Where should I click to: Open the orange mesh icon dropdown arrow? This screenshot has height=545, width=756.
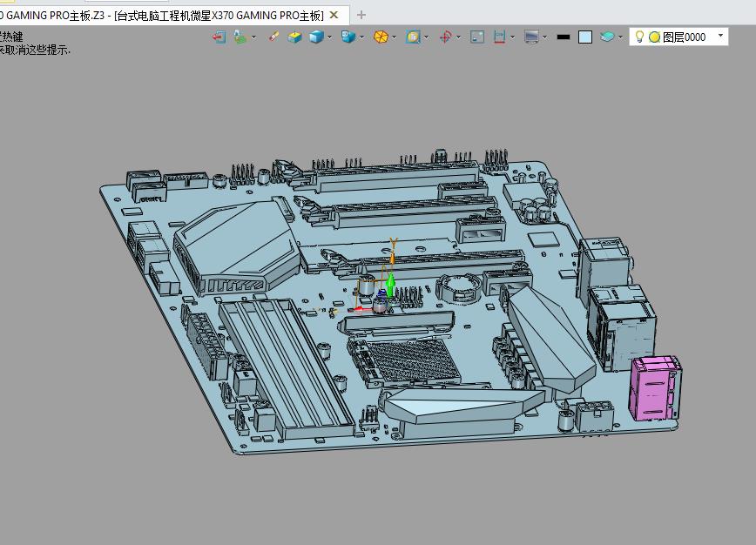click(395, 37)
